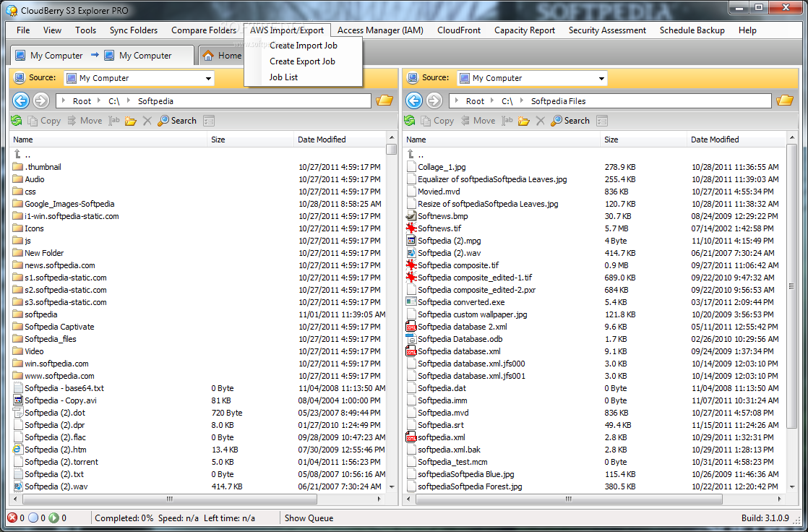Expand the arrow before Softpedia Files in the right path
808x532 pixels.
coord(522,101)
